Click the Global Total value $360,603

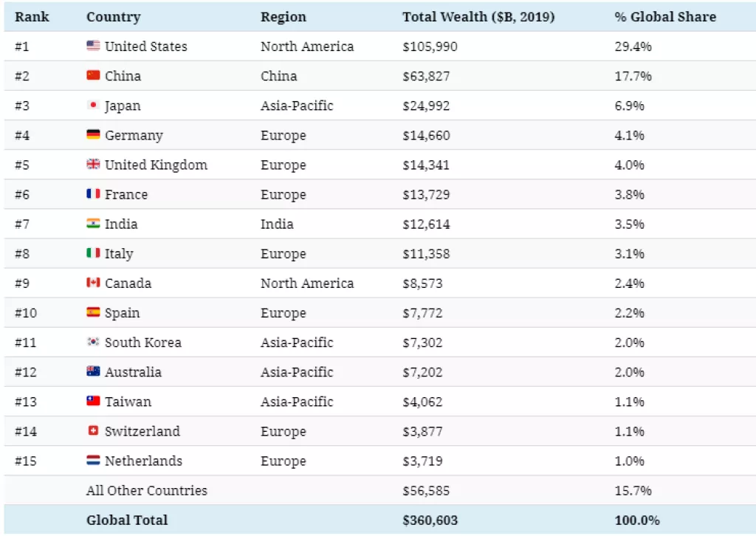[430, 520]
